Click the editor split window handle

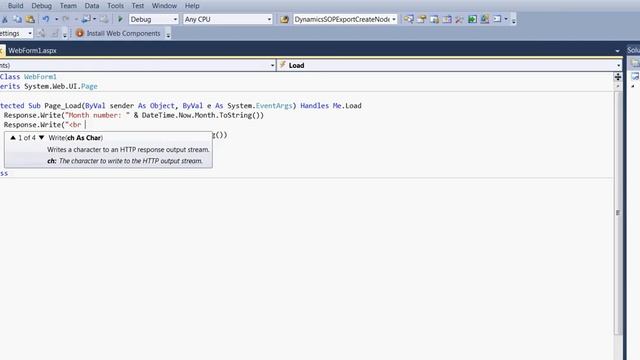pyautogui.click(x=618, y=77)
